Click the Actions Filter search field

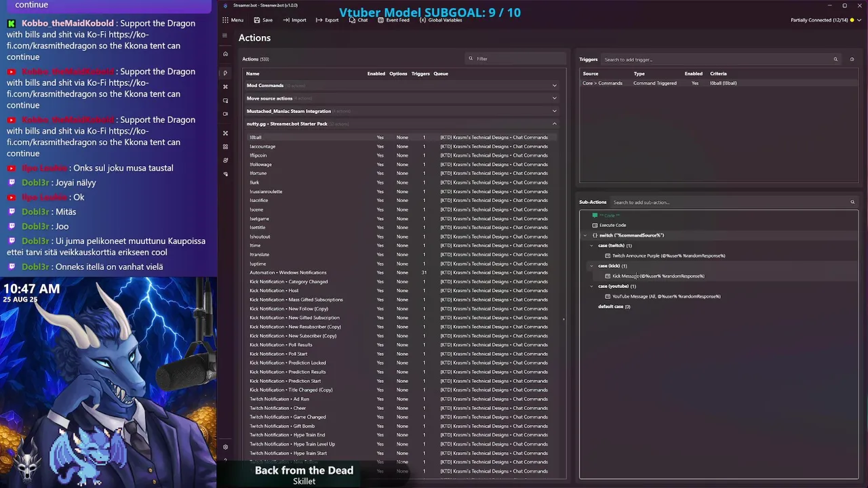tap(515, 59)
